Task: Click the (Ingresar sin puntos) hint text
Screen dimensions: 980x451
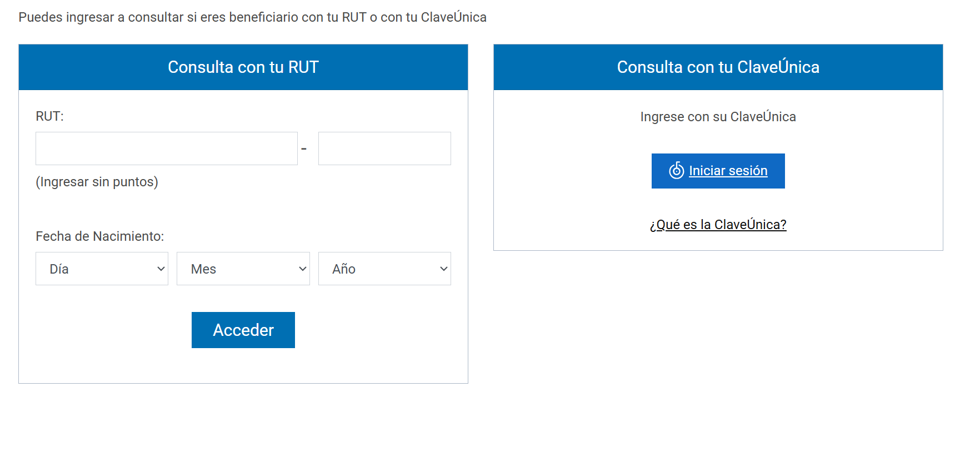Action: coord(97,182)
